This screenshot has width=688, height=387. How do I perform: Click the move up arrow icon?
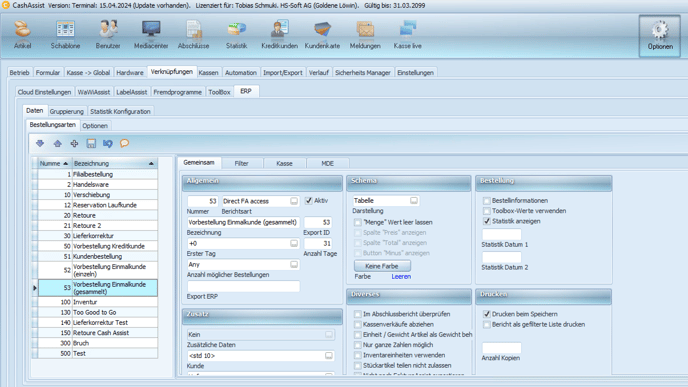click(57, 143)
